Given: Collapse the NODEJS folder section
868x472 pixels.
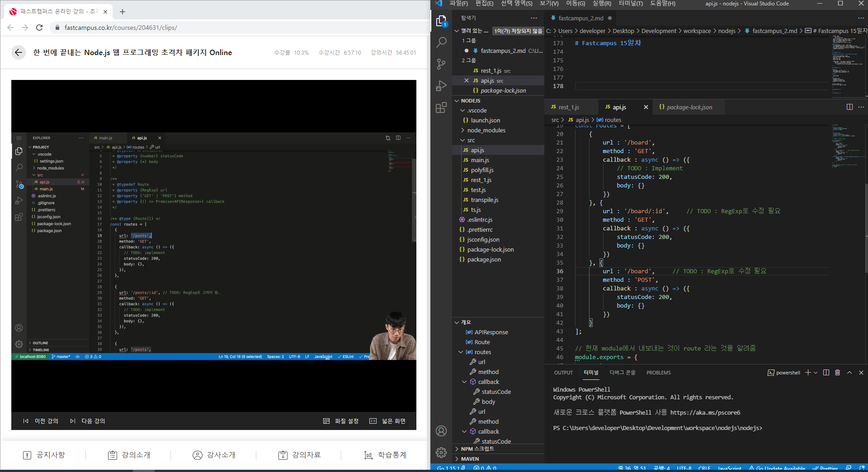Looking at the screenshot, I should click(x=498, y=101).
